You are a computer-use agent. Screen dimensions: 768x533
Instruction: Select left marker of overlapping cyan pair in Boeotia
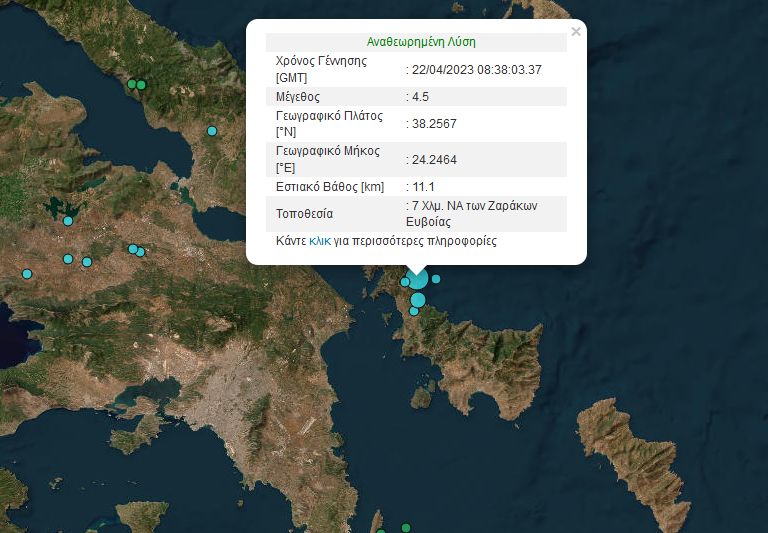click(x=133, y=249)
